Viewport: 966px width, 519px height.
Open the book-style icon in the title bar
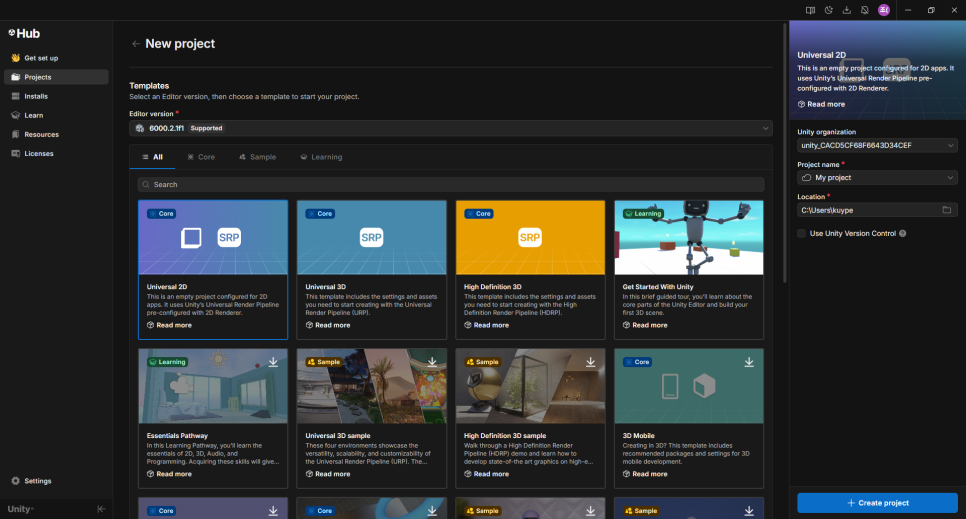point(810,10)
